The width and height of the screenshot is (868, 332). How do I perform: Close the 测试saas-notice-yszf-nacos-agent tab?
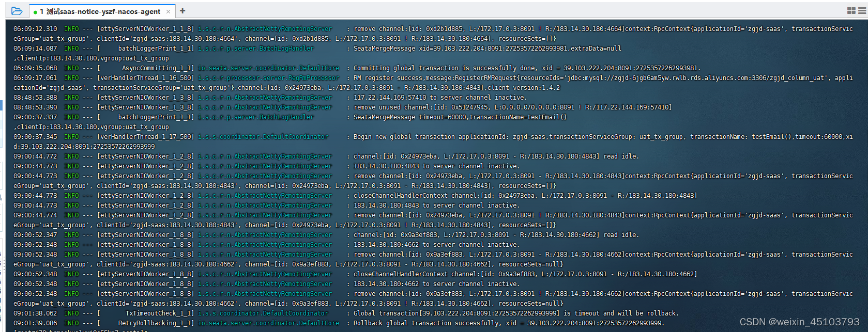(169, 11)
